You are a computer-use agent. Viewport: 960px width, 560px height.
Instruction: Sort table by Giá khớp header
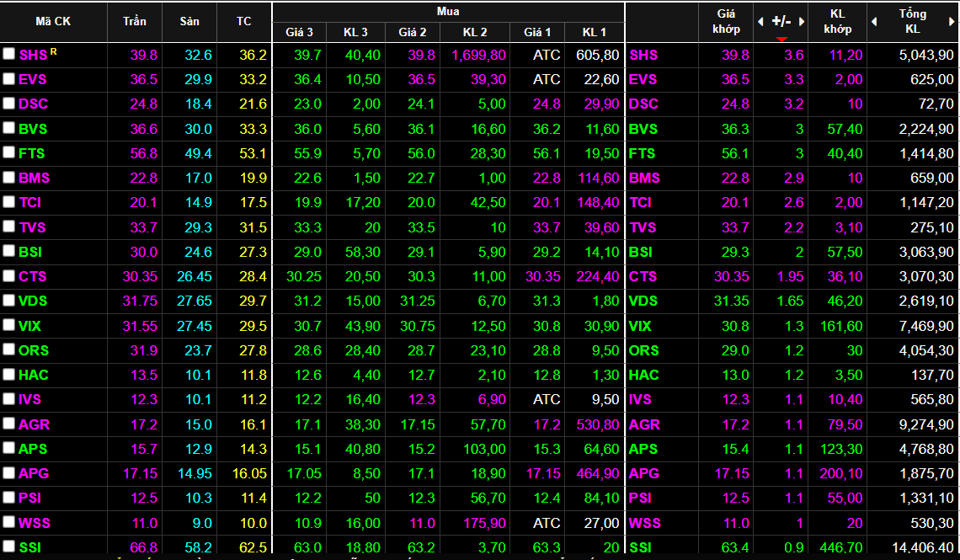pos(726,21)
